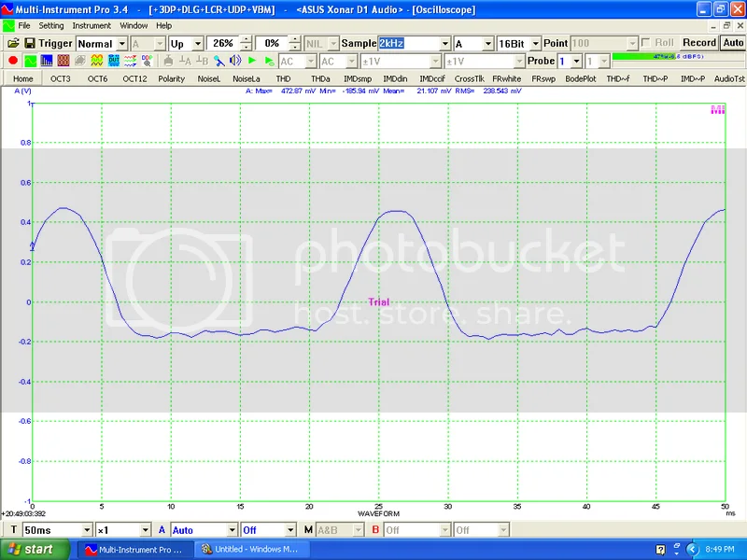The height and width of the screenshot is (560, 747).
Task: Open the spectrum analyzer icon
Action: 47,61
